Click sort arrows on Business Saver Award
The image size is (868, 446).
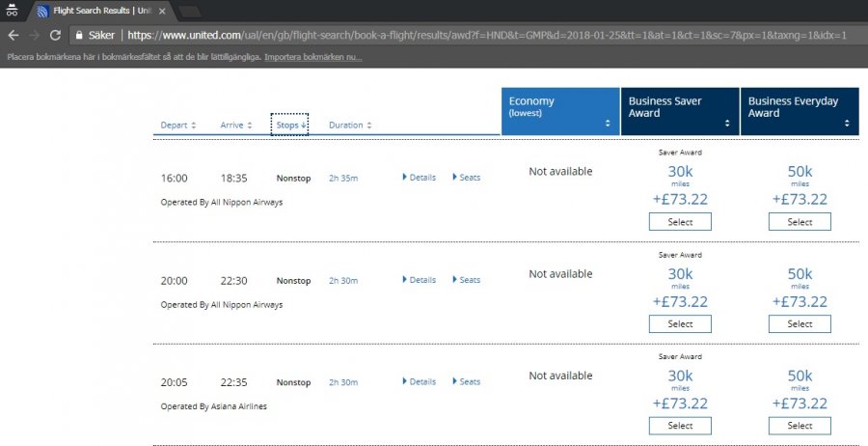click(727, 124)
